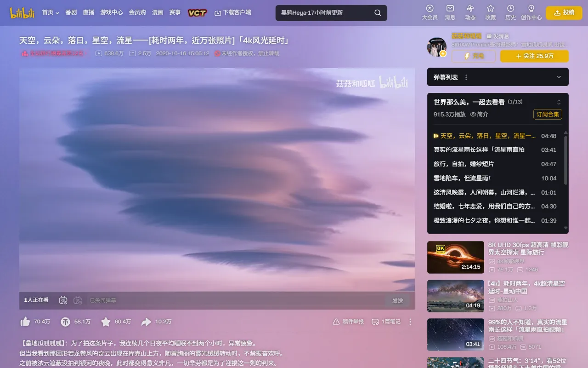Open 创作中心 creator center icon
The width and height of the screenshot is (588, 368).
click(x=531, y=12)
